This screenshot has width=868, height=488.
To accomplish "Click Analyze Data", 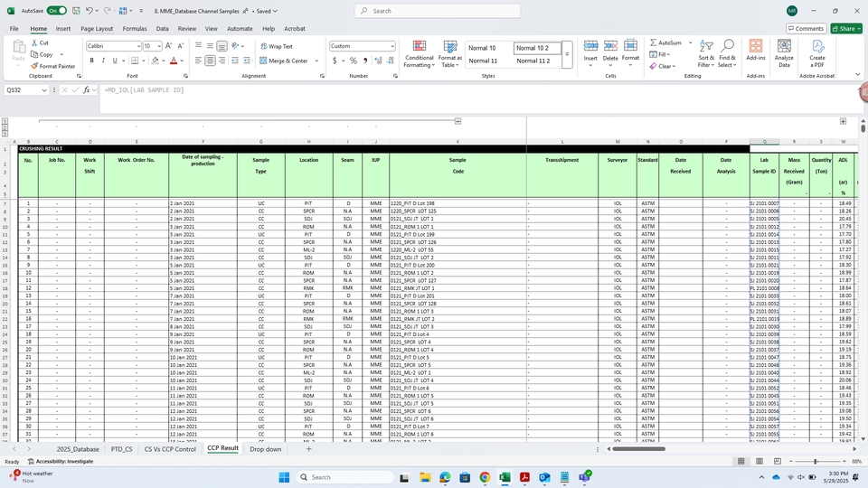I will coord(784,53).
